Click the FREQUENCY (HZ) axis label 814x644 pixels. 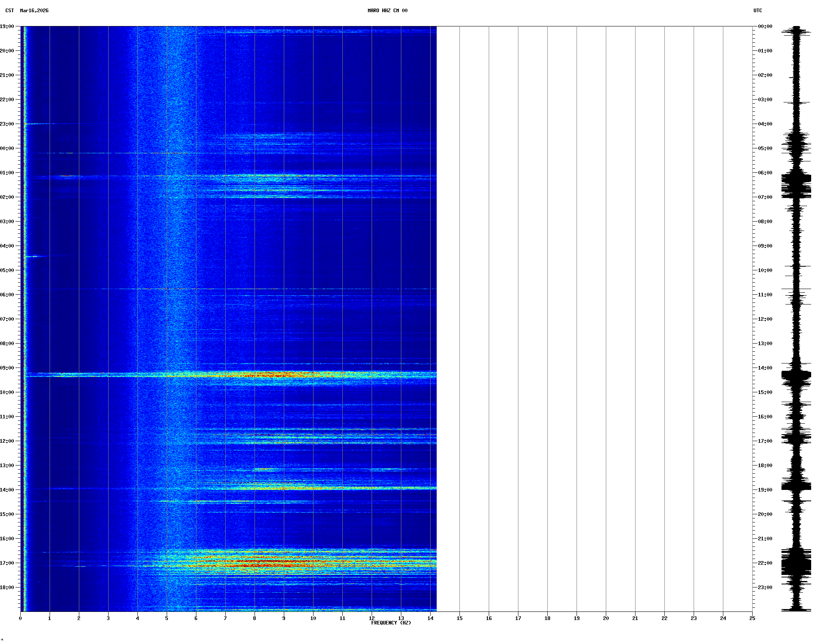point(391,623)
